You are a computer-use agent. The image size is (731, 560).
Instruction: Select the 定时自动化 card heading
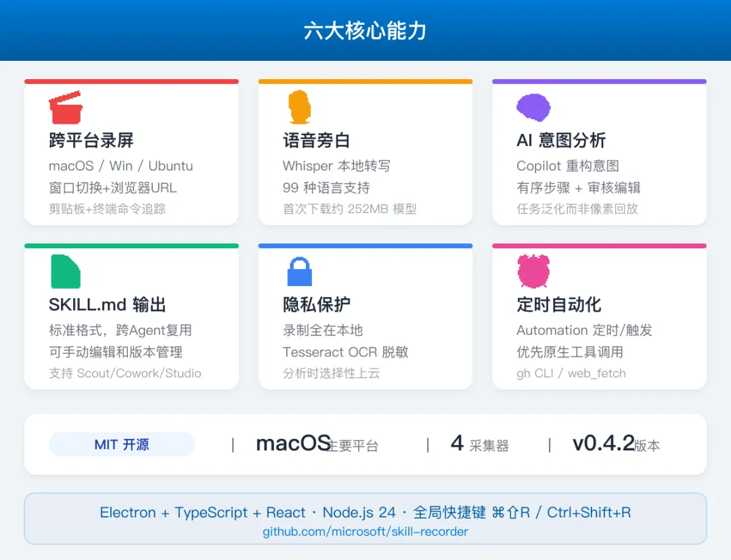(559, 305)
